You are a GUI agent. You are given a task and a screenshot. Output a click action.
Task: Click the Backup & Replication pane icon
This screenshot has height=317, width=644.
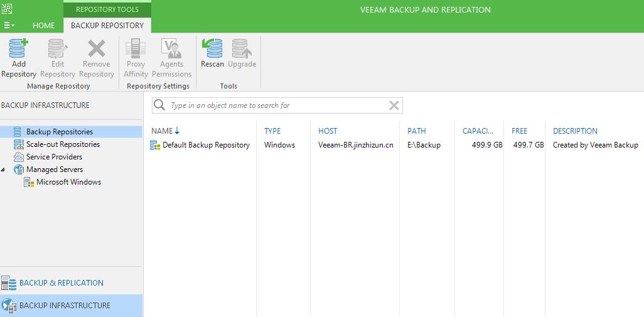coord(9,283)
